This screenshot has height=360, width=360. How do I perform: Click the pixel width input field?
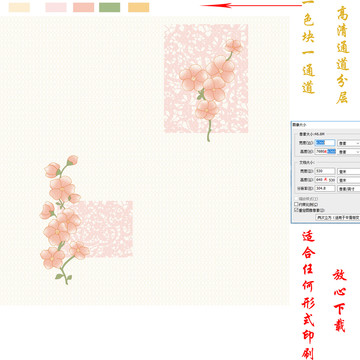pos(325,143)
